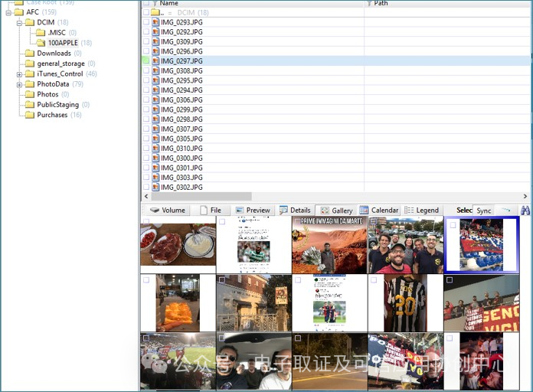This screenshot has width=533, height=392.
Task: Click the Selec button
Action: (x=464, y=210)
